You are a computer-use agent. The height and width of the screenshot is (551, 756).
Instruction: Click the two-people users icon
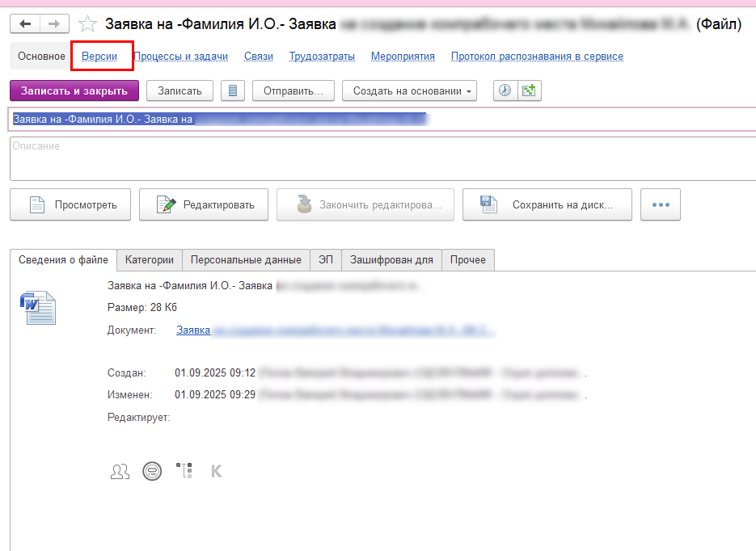pos(120,471)
